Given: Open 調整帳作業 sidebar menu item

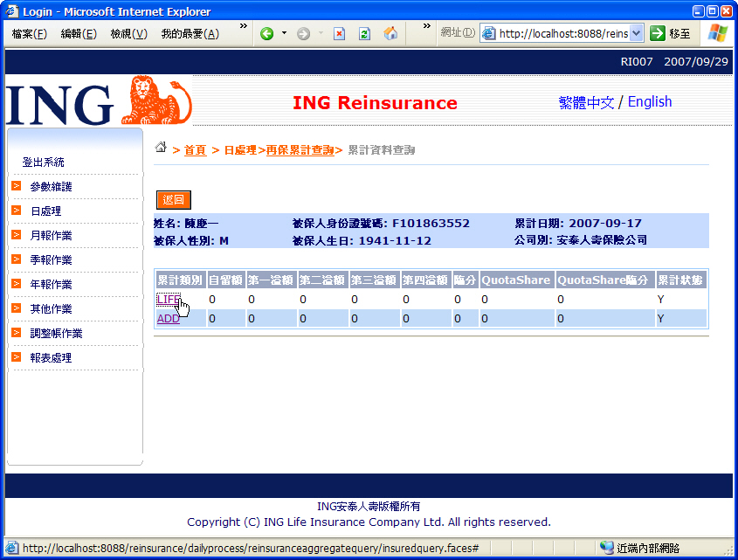Looking at the screenshot, I should coord(56,334).
